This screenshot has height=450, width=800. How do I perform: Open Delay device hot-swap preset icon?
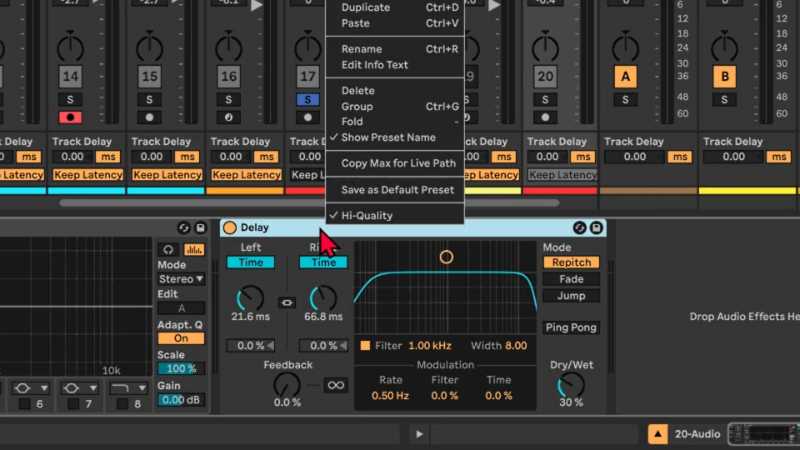(579, 228)
